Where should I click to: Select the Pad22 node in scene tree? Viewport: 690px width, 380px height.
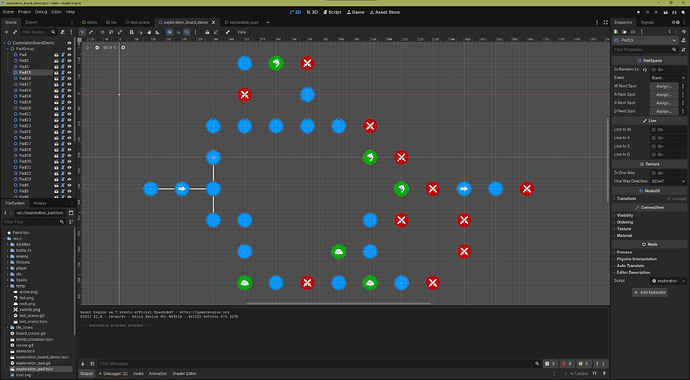tap(25, 120)
